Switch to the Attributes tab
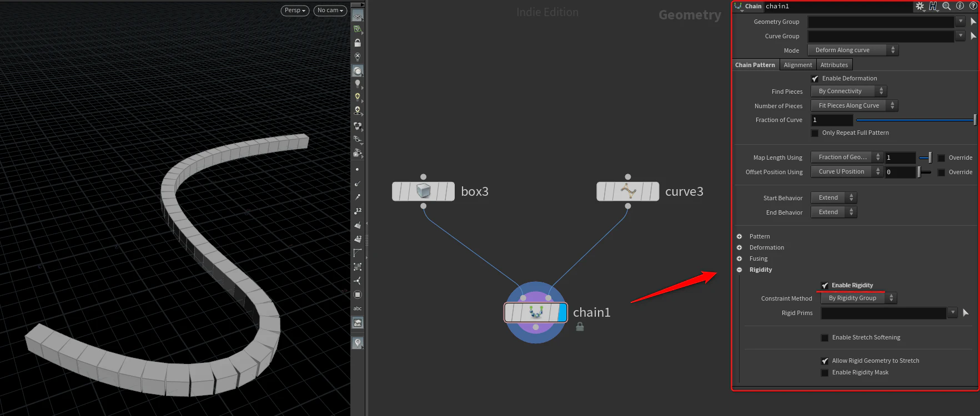 [x=834, y=65]
